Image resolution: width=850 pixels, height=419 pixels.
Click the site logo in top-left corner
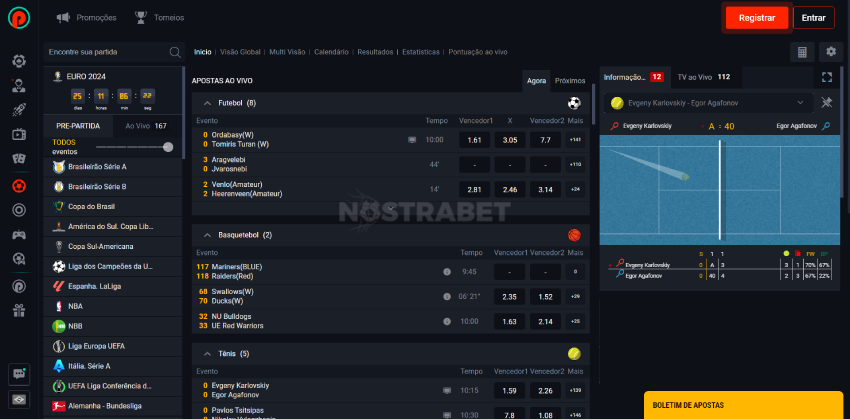(19, 18)
